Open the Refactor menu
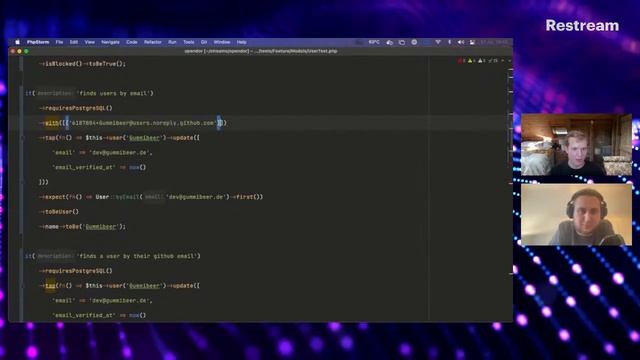This screenshot has width=640, height=360. pyautogui.click(x=153, y=42)
